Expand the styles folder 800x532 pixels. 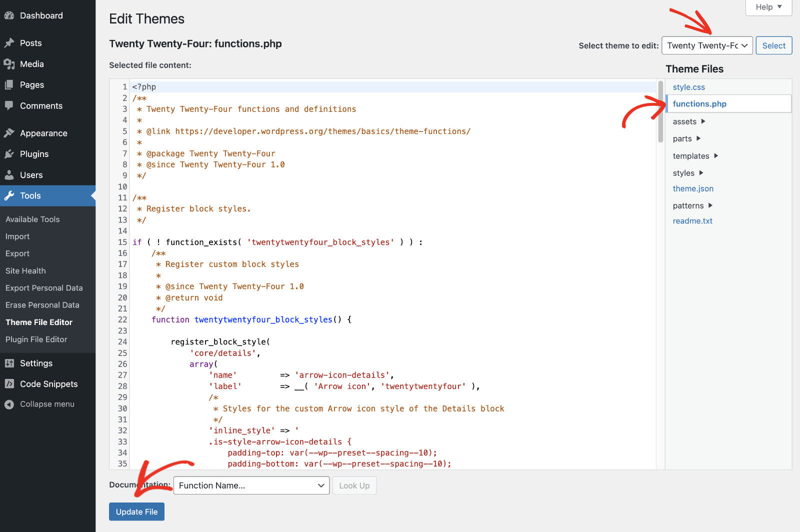687,173
